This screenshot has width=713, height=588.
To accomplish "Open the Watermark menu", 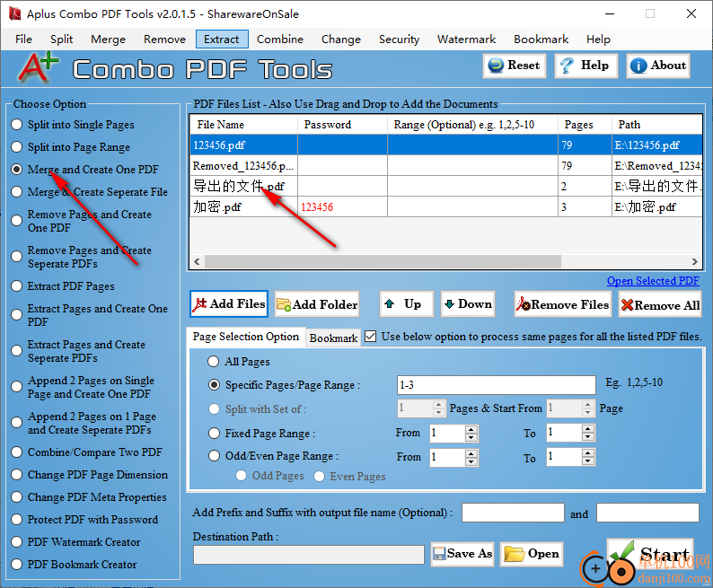I will (x=466, y=39).
